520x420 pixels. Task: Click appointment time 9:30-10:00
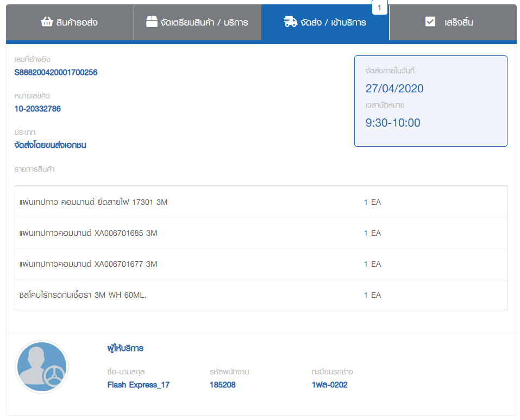393,123
